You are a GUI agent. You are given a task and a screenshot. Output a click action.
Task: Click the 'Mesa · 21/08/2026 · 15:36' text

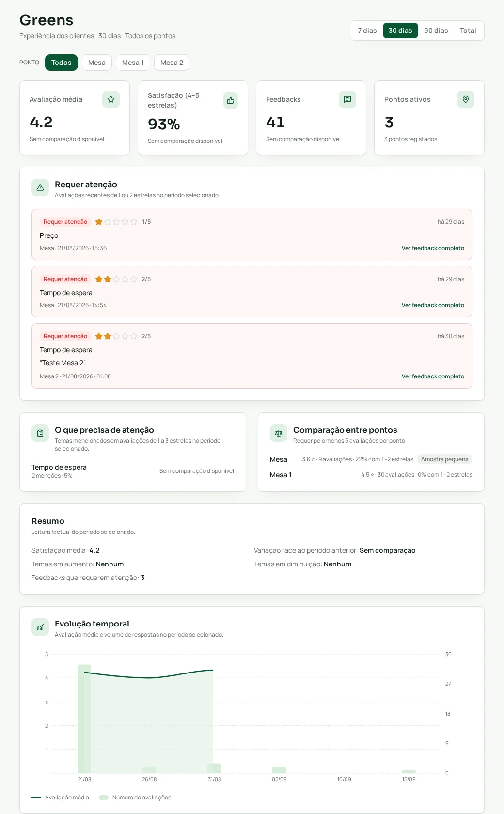[x=73, y=248]
